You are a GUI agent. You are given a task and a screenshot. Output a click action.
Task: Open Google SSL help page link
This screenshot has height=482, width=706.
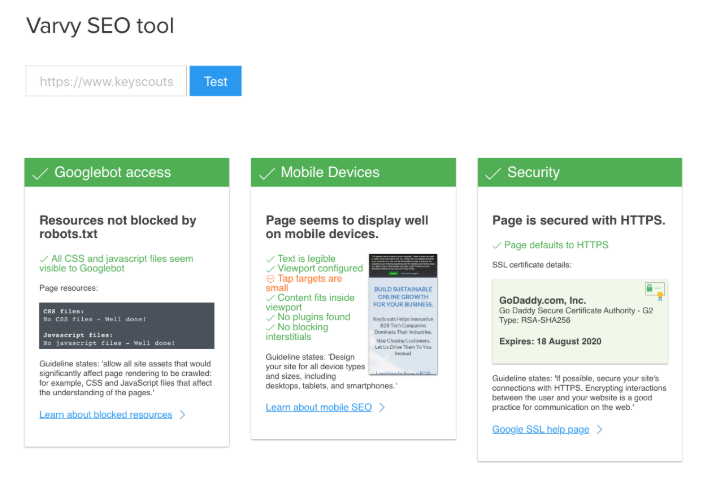pyautogui.click(x=540, y=429)
